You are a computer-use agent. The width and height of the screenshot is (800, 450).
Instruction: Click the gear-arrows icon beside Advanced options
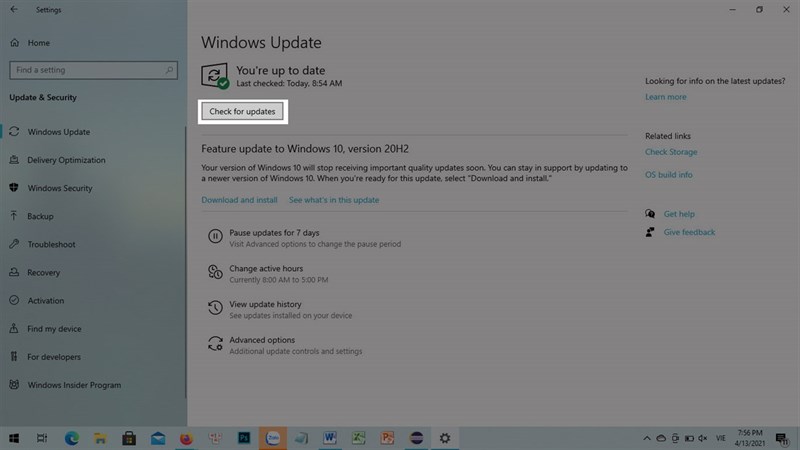(x=215, y=343)
